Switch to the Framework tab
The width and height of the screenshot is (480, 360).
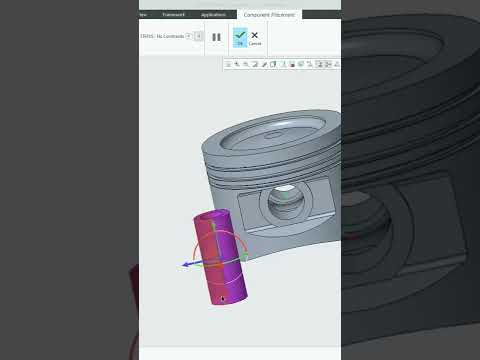pos(173,15)
